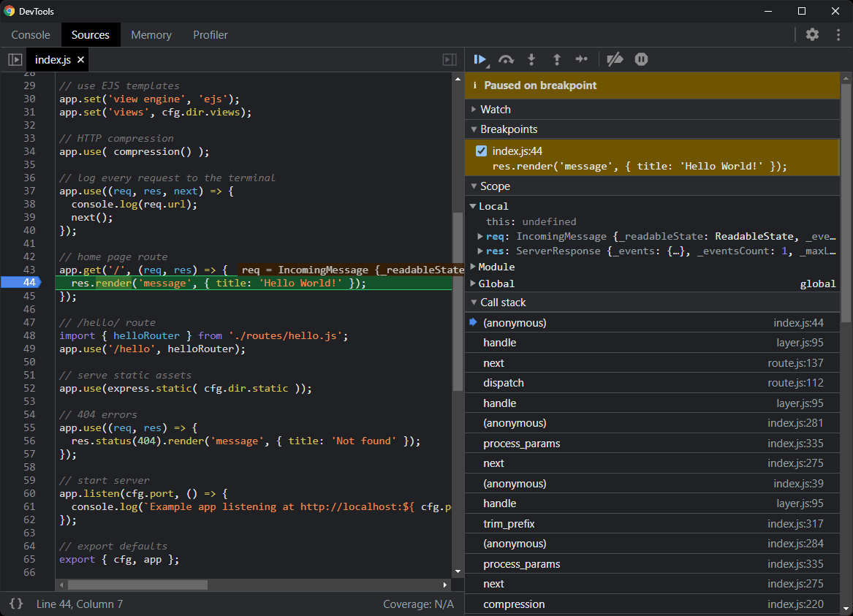
Task: Switch to the Memory tab
Action: [x=151, y=34]
